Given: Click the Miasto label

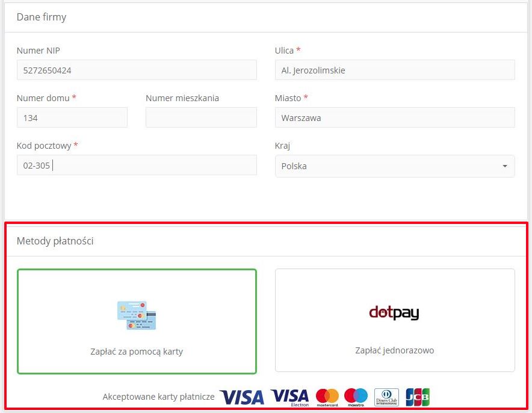Looking at the screenshot, I should (288, 98).
